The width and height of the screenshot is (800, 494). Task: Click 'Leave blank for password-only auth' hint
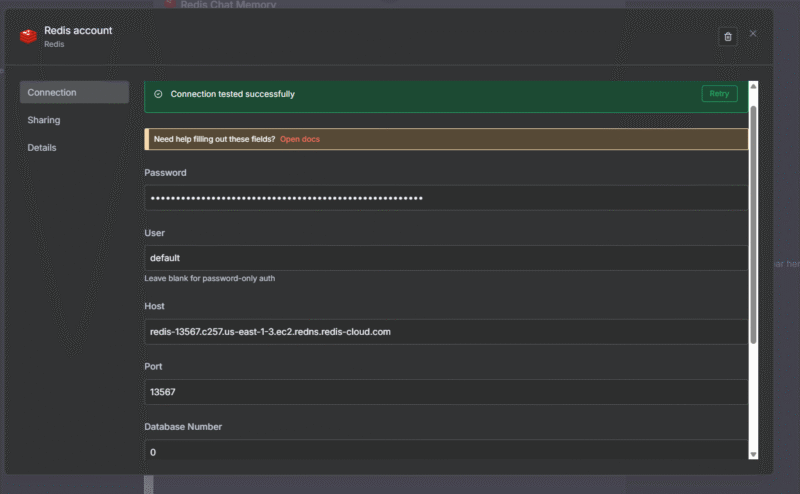coord(210,278)
